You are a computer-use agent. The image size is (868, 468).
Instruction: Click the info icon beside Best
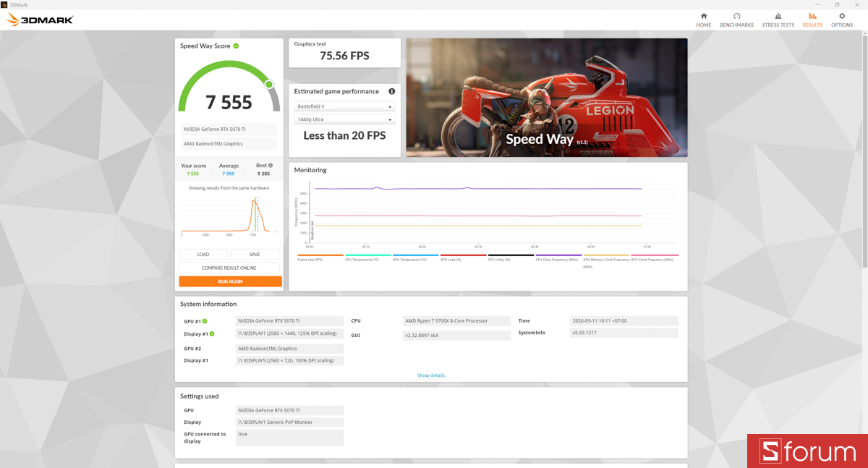pyautogui.click(x=271, y=166)
